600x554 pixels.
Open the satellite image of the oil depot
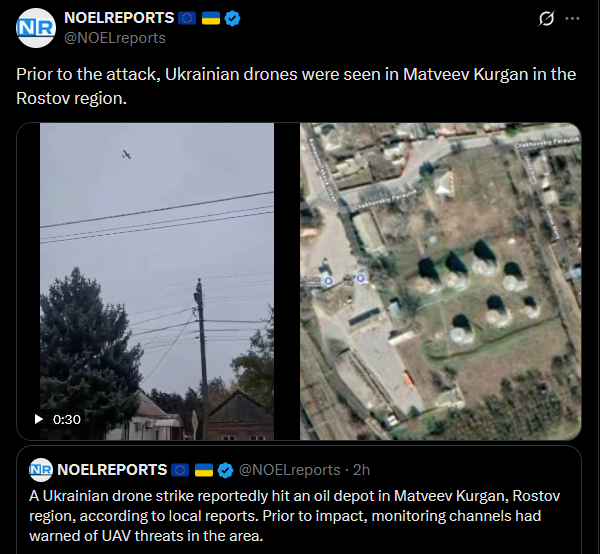click(440, 281)
